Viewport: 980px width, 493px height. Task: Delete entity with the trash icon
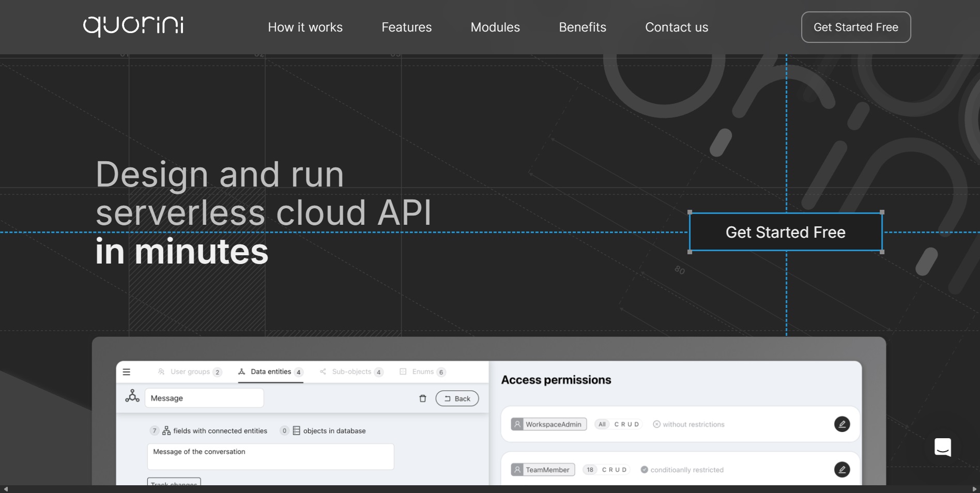point(423,398)
